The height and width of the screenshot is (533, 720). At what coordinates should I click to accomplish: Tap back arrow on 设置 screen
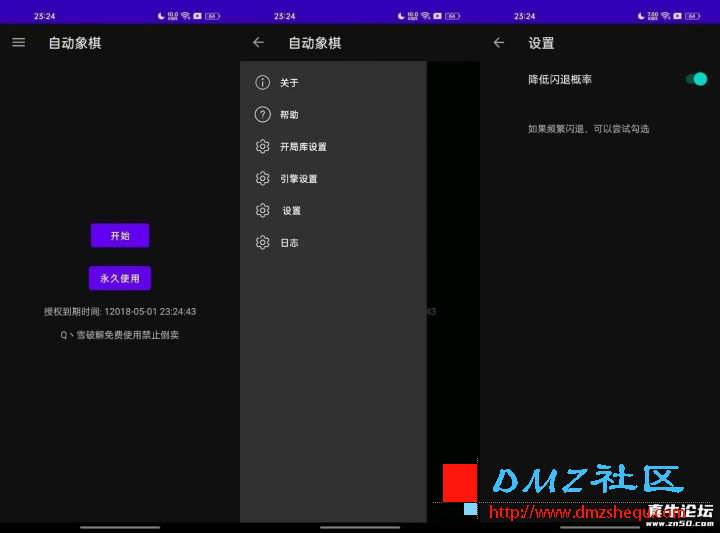[499, 43]
